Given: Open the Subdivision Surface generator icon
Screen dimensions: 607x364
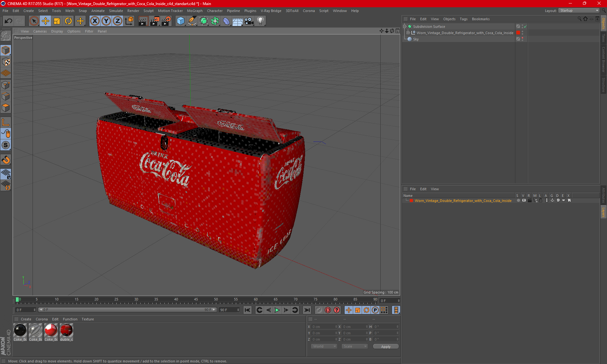Looking at the screenshot, I should pyautogui.click(x=204, y=21).
